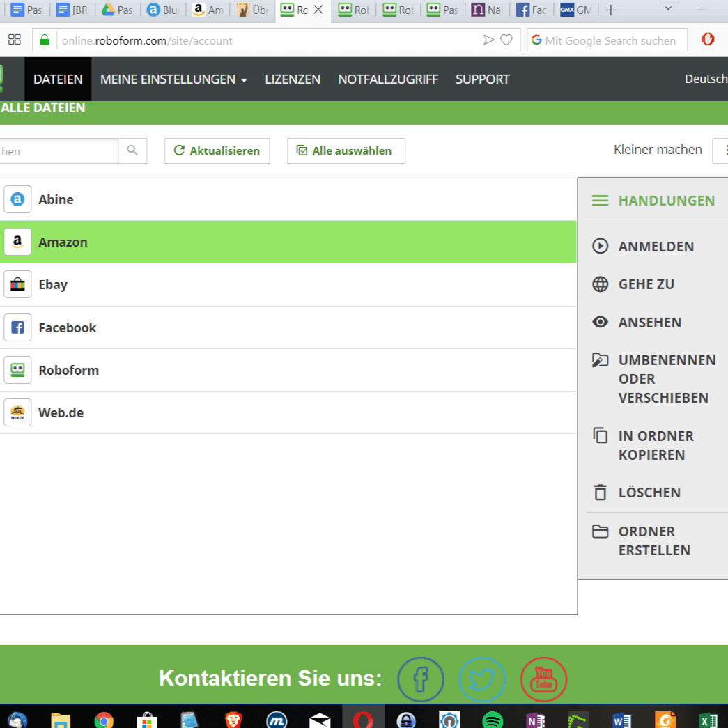Select the Web.de login entry

(288, 412)
